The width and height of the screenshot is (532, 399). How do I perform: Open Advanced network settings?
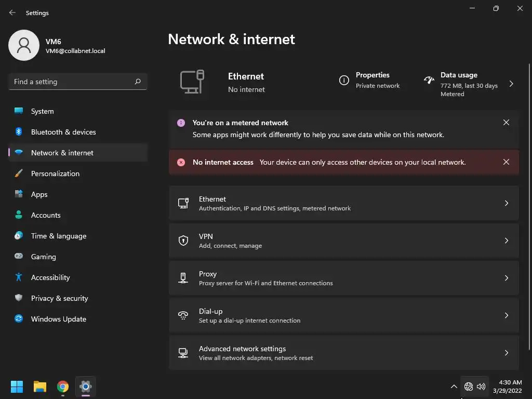[343, 353]
